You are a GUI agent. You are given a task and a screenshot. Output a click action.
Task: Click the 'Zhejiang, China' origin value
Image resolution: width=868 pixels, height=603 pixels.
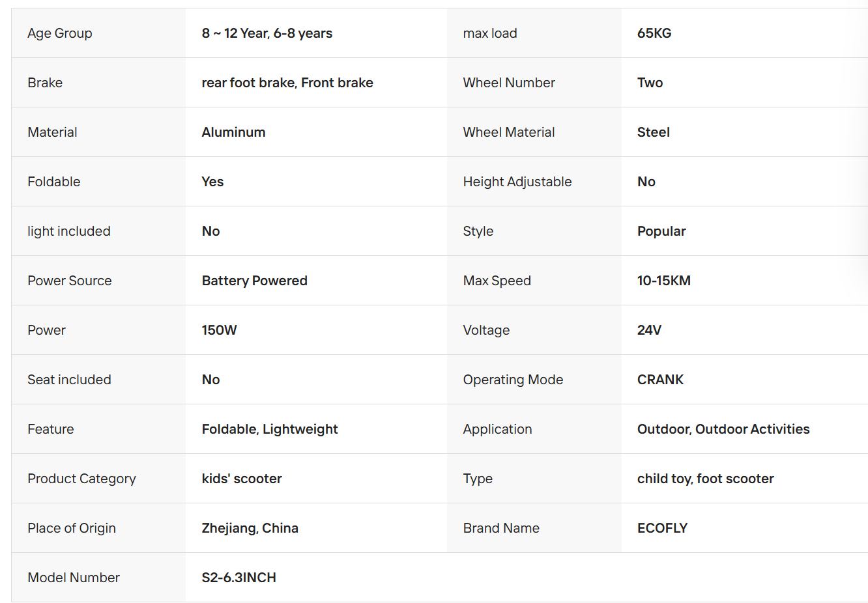(250, 528)
